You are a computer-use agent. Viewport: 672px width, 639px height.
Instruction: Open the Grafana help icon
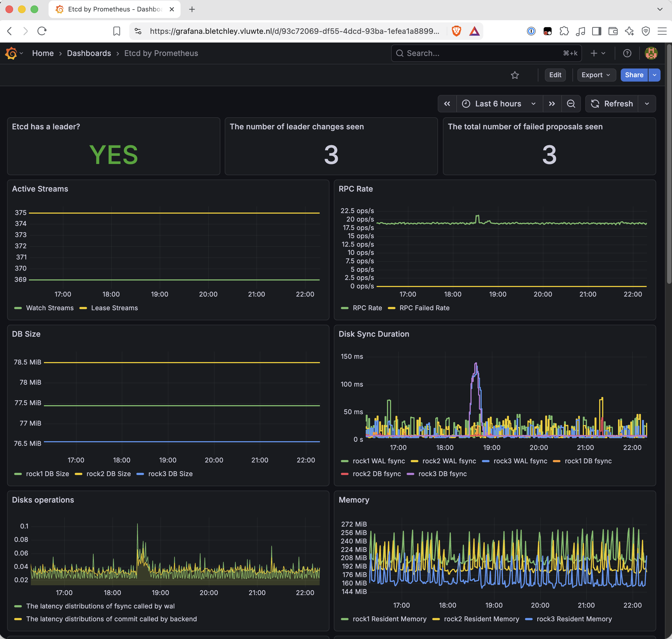click(x=627, y=53)
